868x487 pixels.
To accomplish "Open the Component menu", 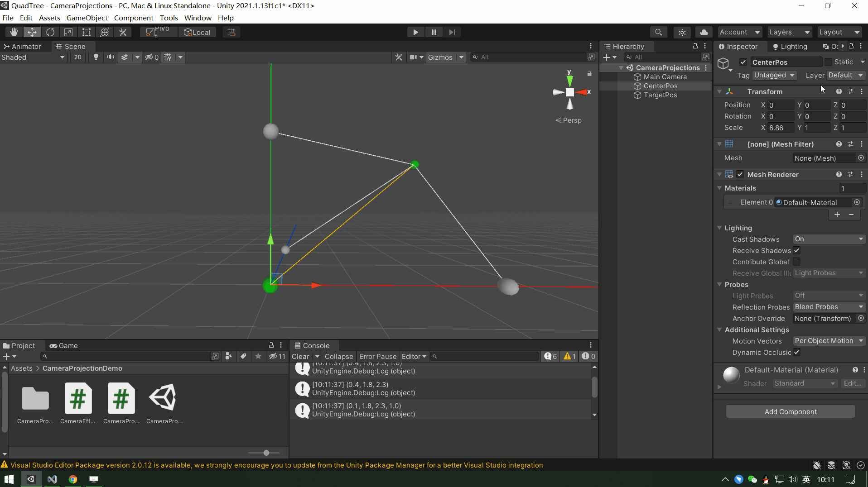I will (134, 18).
